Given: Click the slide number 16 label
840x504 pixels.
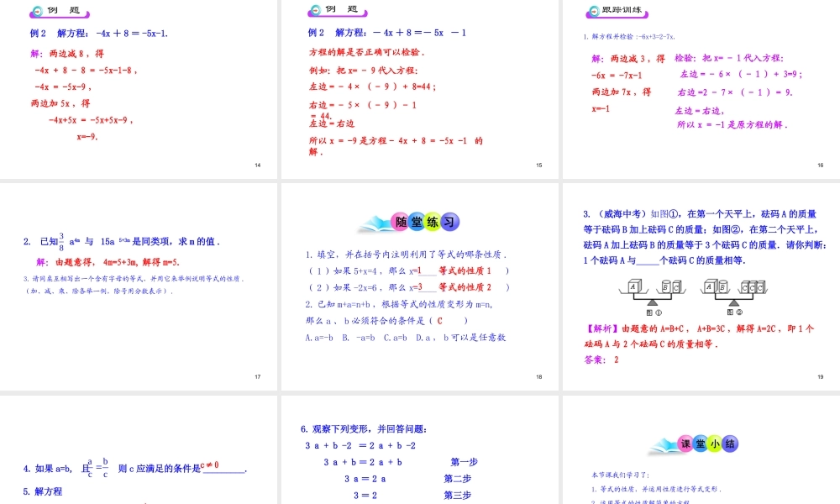Looking at the screenshot, I should tap(820, 165).
